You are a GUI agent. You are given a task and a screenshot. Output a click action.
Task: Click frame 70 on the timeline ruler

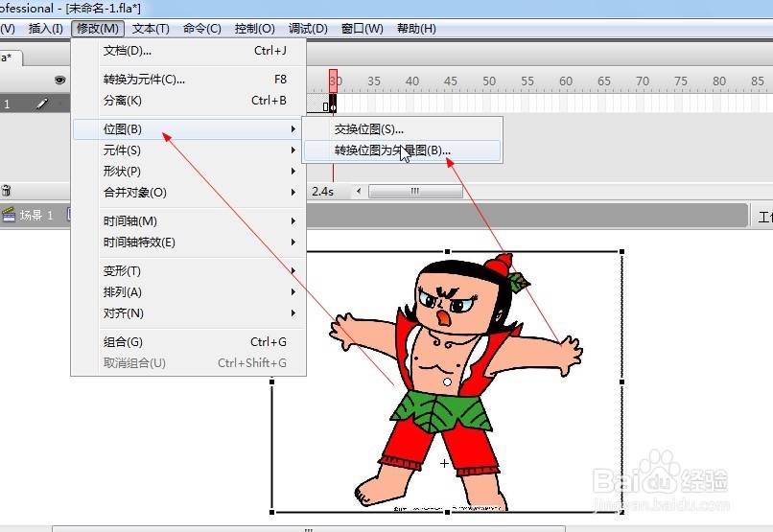tap(643, 81)
